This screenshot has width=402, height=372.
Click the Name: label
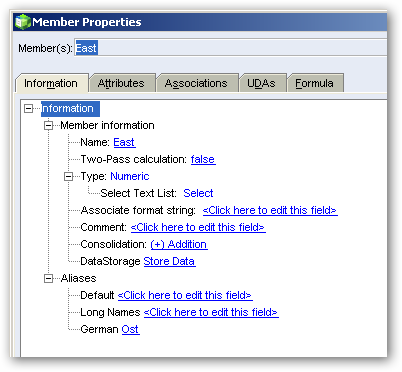point(95,143)
